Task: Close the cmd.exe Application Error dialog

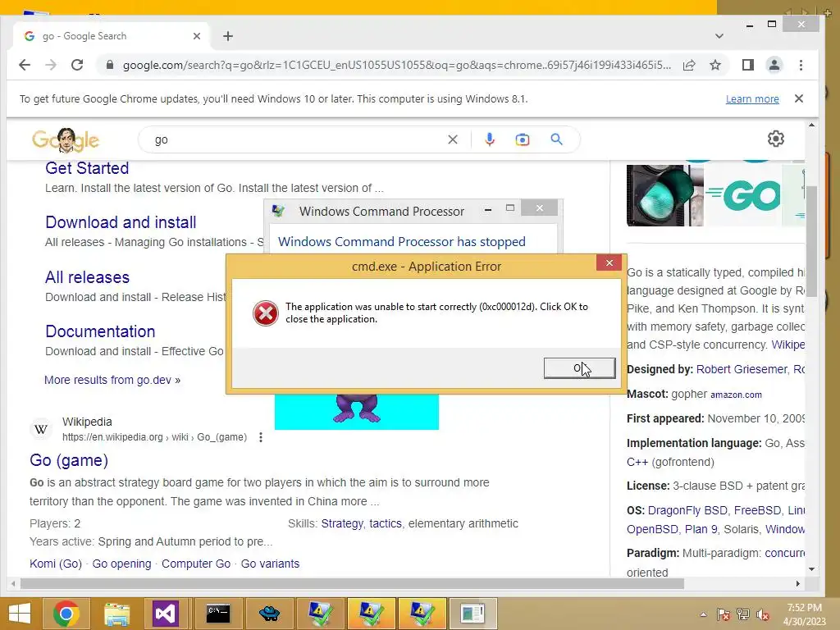Action: click(x=609, y=262)
